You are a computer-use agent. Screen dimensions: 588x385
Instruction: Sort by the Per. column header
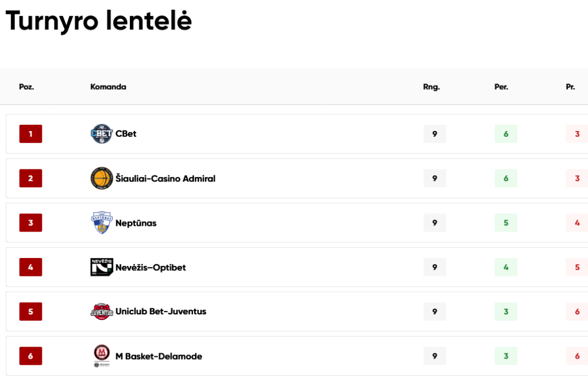click(501, 87)
